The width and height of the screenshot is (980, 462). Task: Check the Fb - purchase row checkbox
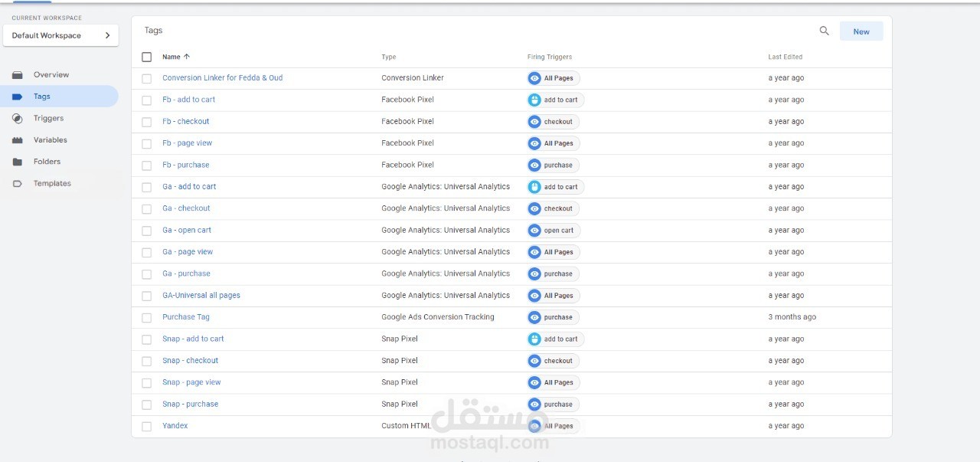[147, 165]
